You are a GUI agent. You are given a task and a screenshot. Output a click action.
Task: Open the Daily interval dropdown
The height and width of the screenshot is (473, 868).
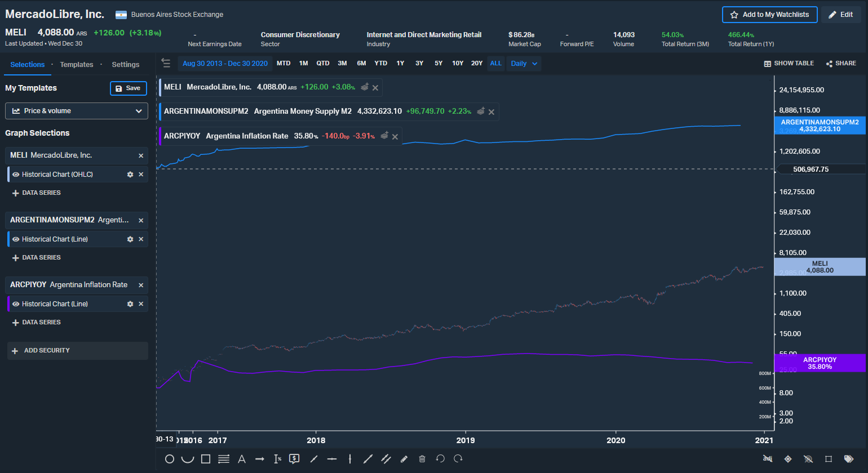pos(524,64)
